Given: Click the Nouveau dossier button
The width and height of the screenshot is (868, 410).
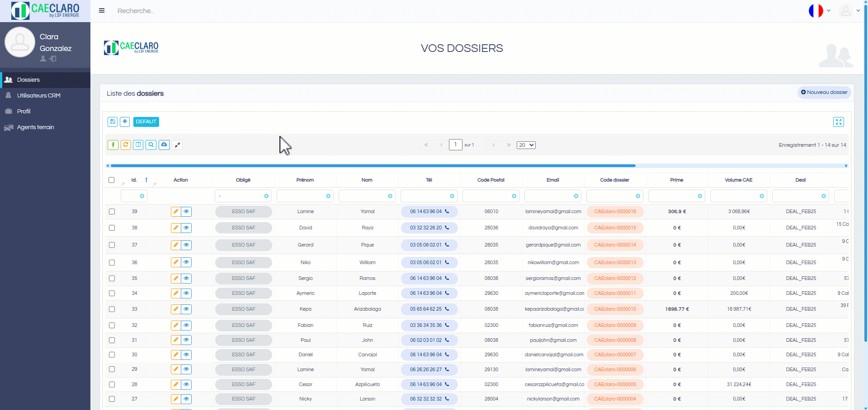Looking at the screenshot, I should (824, 92).
